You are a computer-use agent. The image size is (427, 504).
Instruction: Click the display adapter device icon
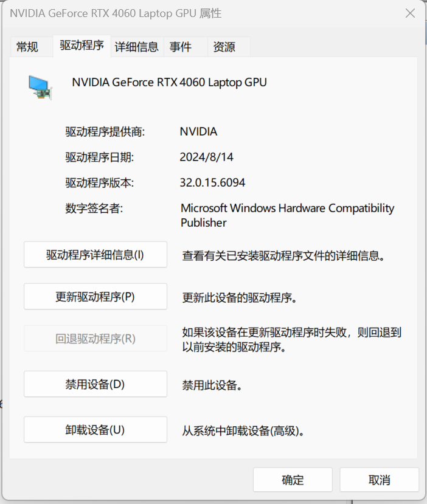(x=40, y=88)
